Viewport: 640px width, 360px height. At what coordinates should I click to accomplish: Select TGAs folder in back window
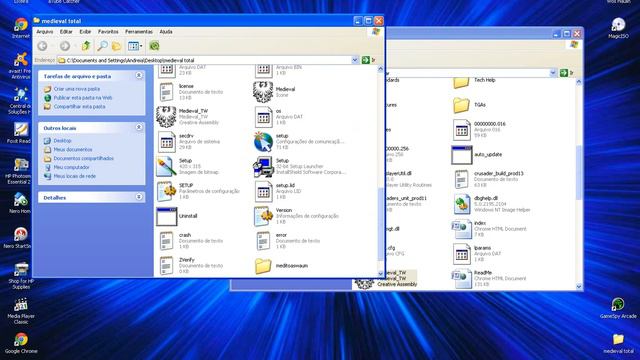[469, 105]
